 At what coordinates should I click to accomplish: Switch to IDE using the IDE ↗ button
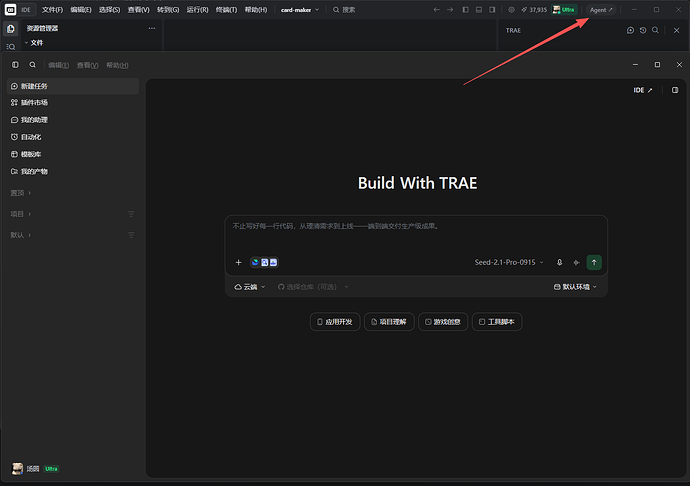[x=643, y=90]
